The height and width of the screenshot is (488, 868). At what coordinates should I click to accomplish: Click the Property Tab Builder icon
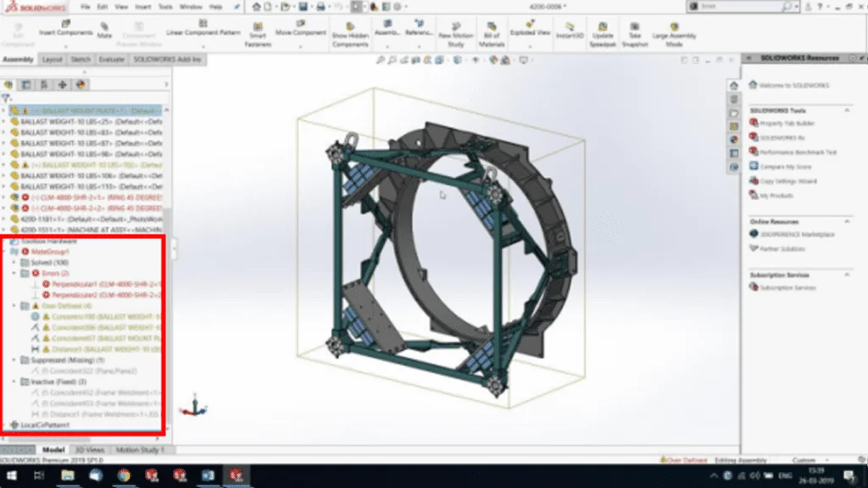tap(754, 123)
